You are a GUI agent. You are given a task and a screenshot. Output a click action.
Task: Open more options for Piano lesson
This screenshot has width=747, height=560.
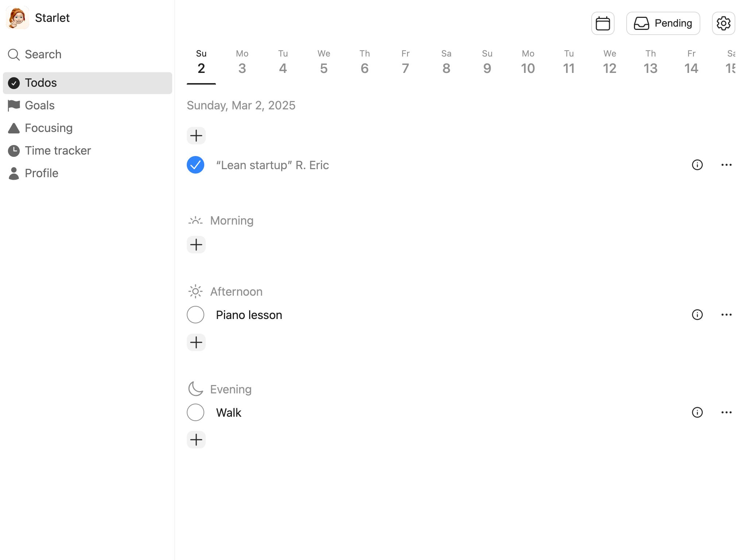click(726, 315)
